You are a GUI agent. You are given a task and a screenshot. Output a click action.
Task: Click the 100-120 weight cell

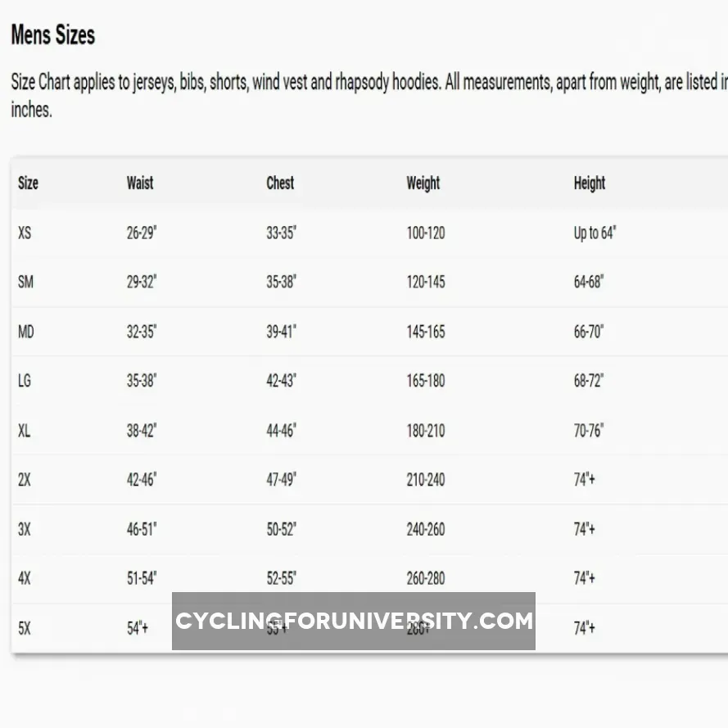click(425, 233)
